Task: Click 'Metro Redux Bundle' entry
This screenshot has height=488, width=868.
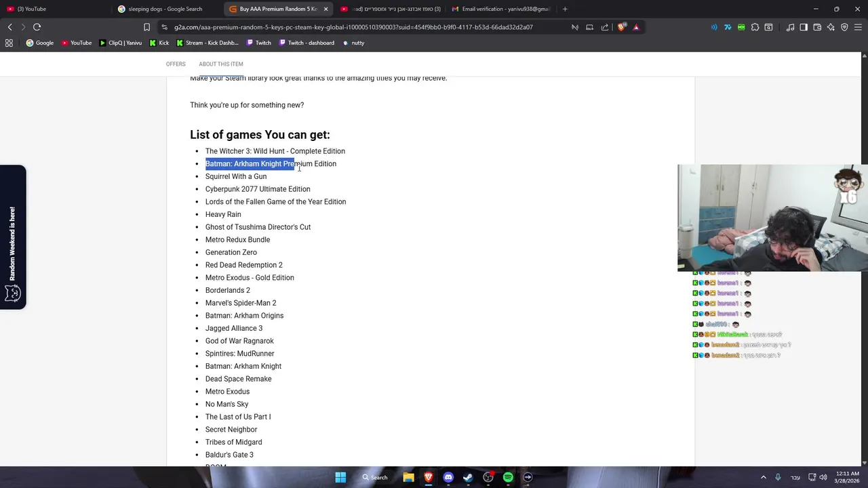Action: pyautogui.click(x=237, y=240)
